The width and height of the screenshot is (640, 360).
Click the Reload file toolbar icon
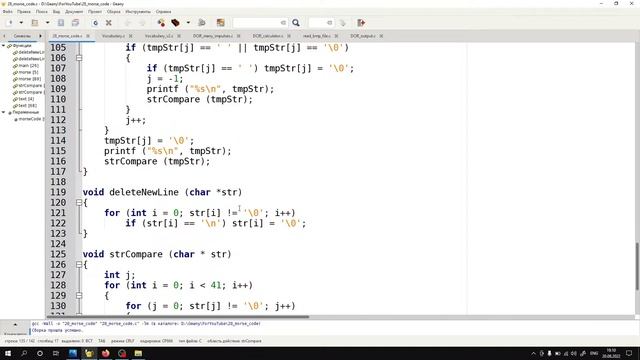(x=95, y=23)
